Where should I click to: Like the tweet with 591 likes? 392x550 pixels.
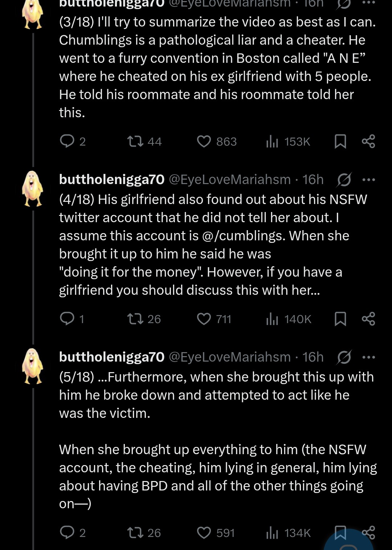coord(204,533)
